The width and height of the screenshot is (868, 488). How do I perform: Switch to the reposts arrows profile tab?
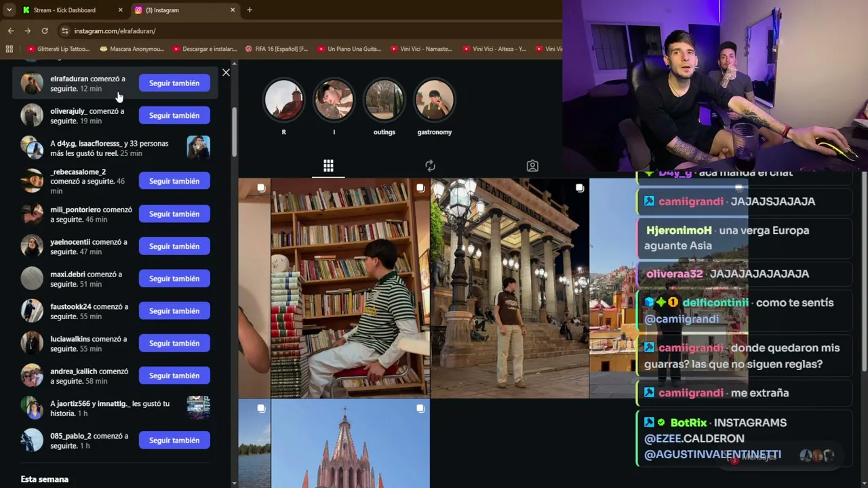point(430,166)
